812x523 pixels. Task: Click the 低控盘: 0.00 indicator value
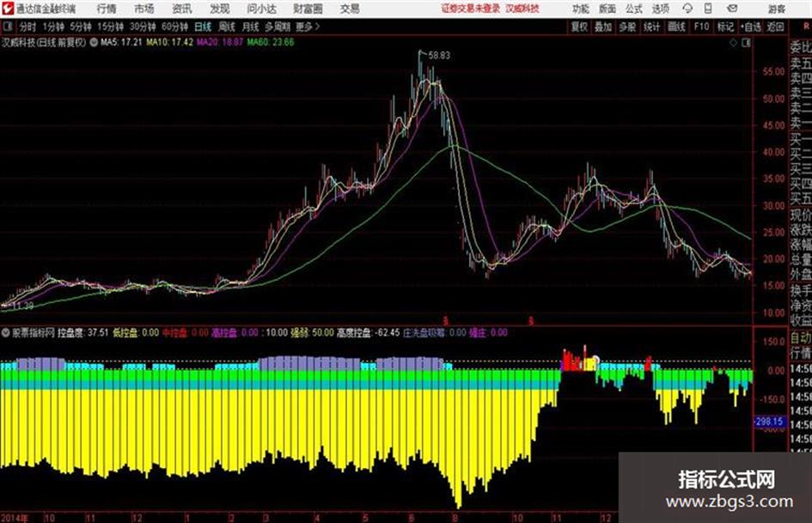coord(136,333)
